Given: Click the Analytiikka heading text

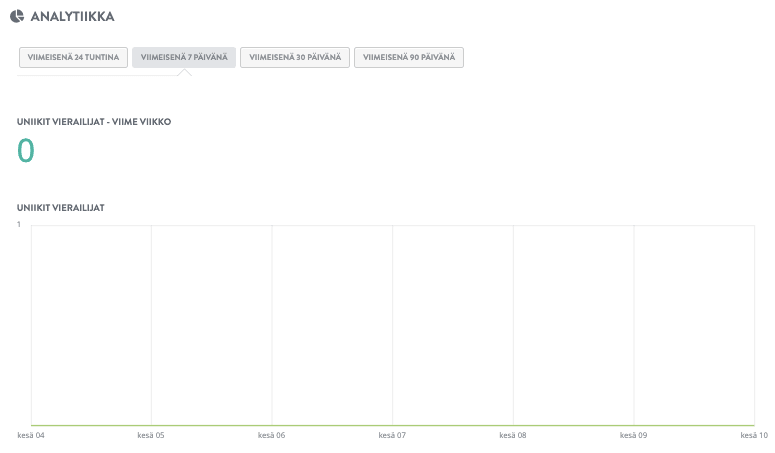Looking at the screenshot, I should (73, 16).
